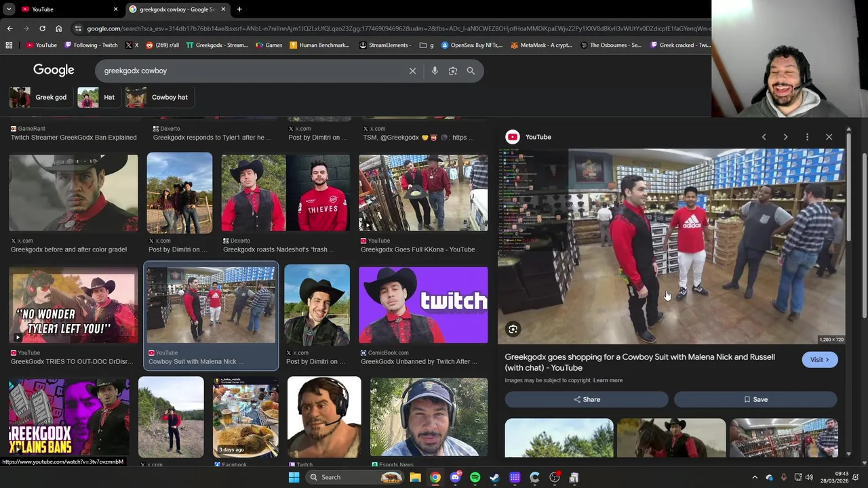Close the image preview panel
The image size is (868, 488).
pos(829,137)
